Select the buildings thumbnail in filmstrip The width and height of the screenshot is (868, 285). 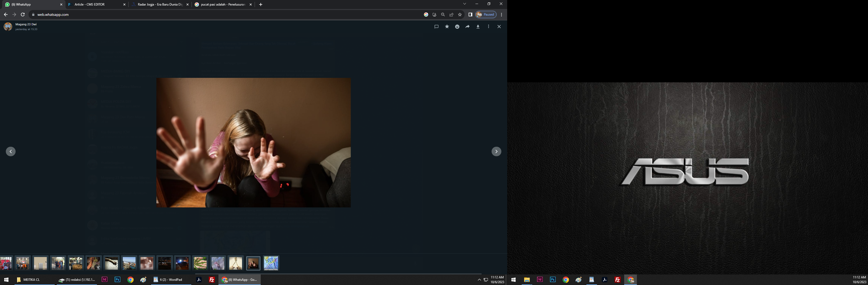[40, 263]
